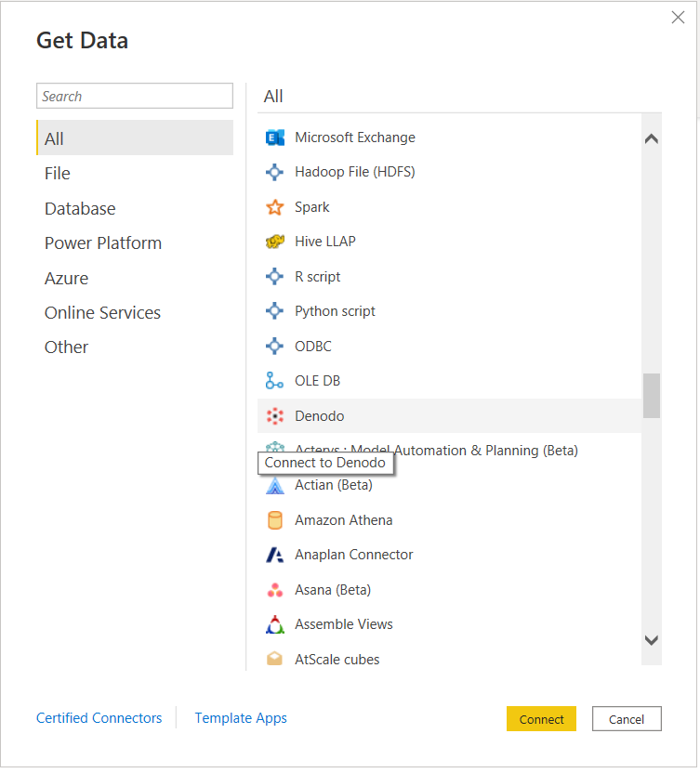
Task: Click the Anaplan Connector icon
Action: pyautogui.click(x=274, y=555)
